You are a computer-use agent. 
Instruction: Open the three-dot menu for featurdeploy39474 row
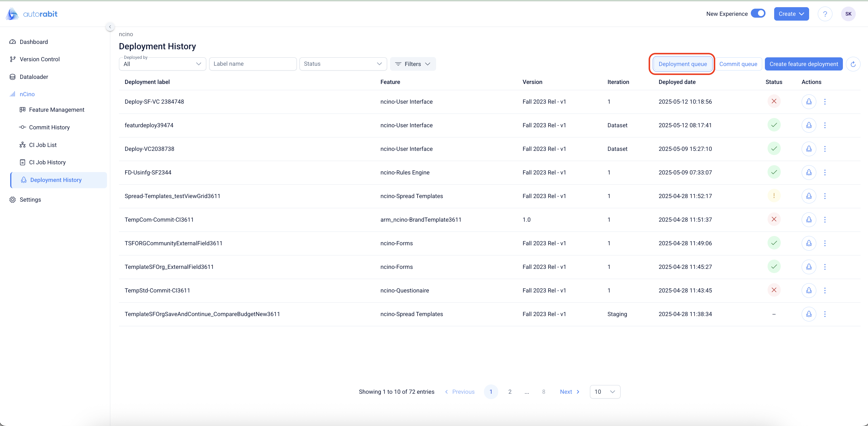coord(825,125)
